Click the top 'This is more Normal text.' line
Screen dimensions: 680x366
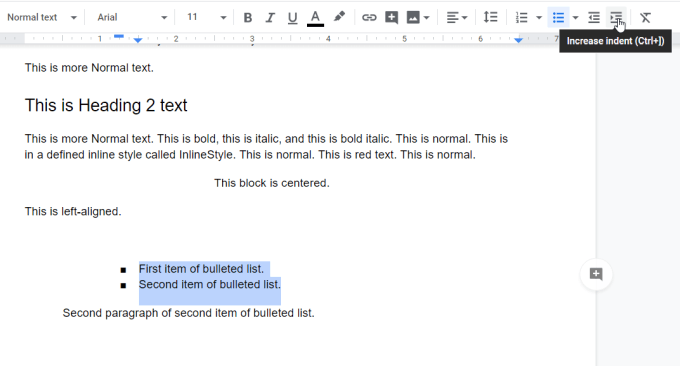coord(89,68)
